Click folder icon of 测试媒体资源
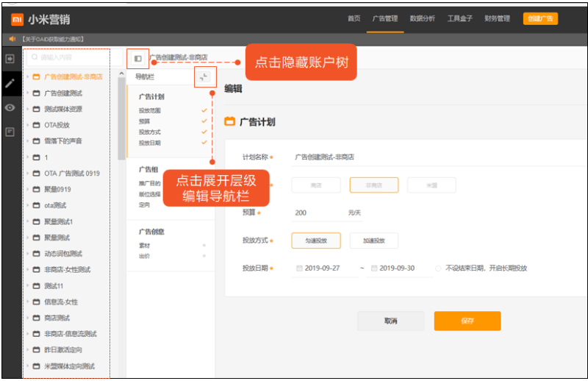588x381 pixels. 36,110
